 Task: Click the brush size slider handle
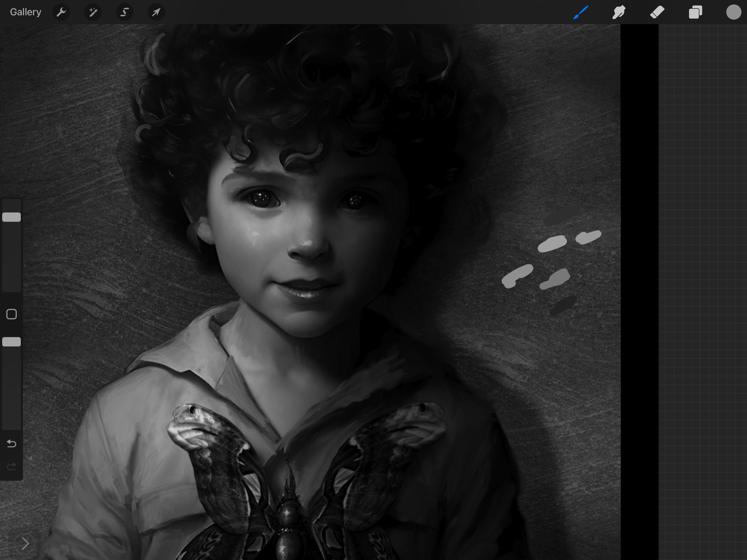[x=11, y=217]
